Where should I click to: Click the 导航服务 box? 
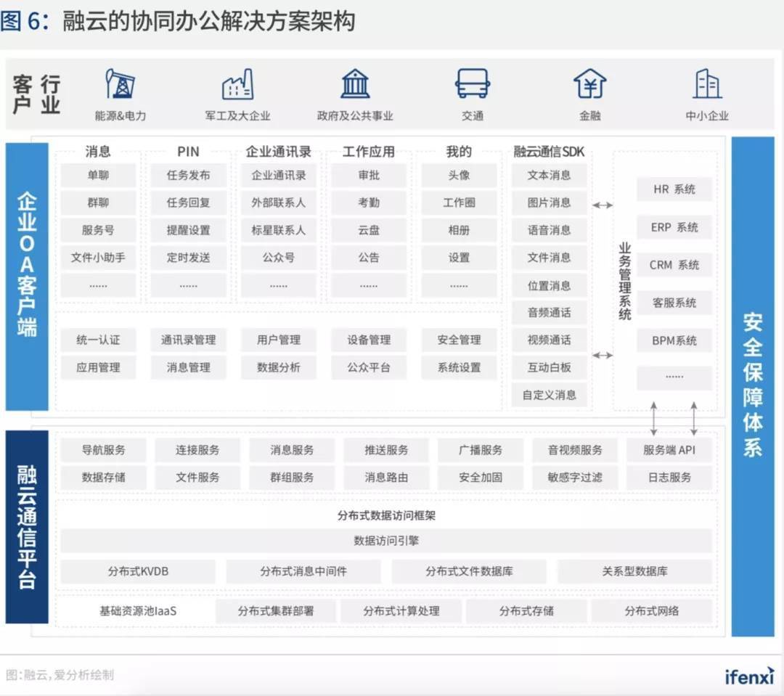click(104, 450)
